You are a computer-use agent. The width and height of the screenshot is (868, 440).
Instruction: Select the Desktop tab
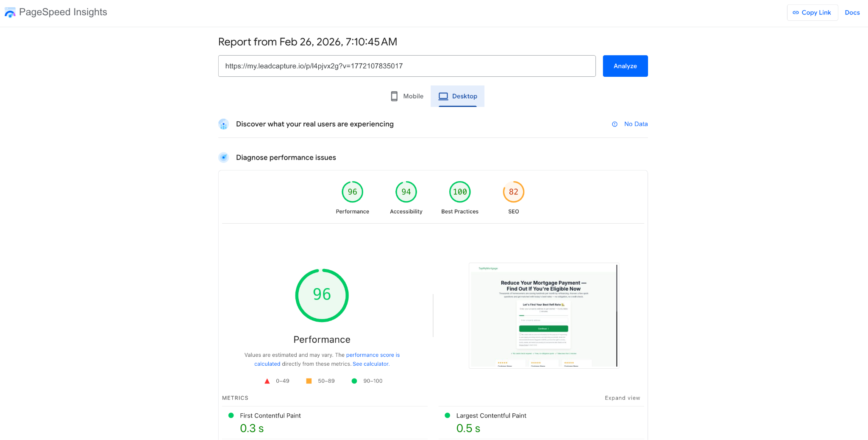[x=458, y=96]
